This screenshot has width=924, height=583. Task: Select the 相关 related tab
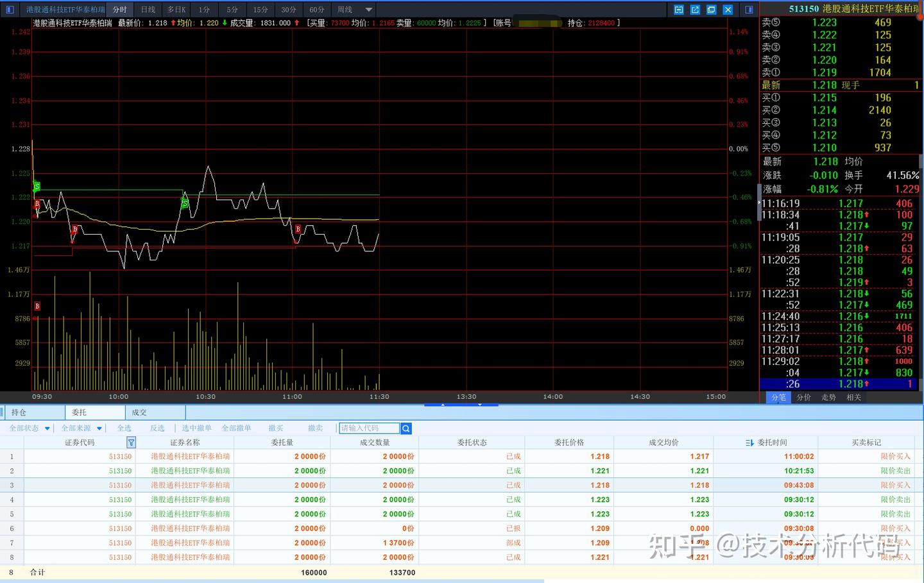[854, 398]
